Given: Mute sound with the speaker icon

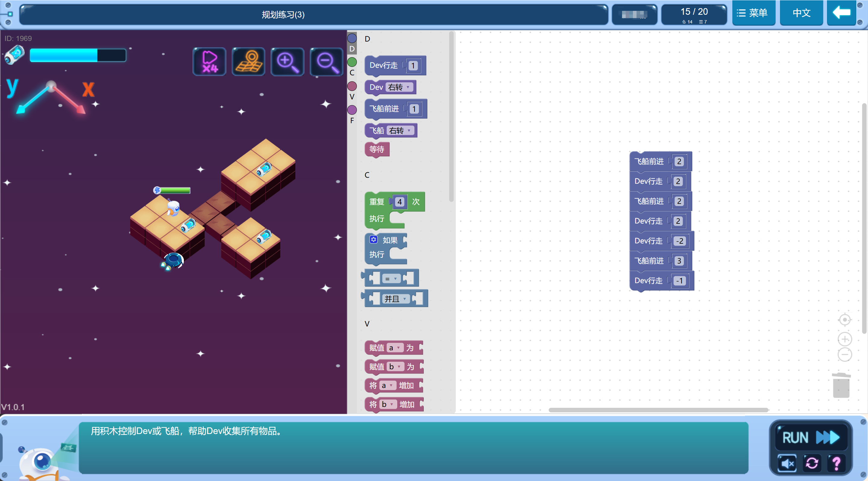Looking at the screenshot, I should [x=787, y=464].
